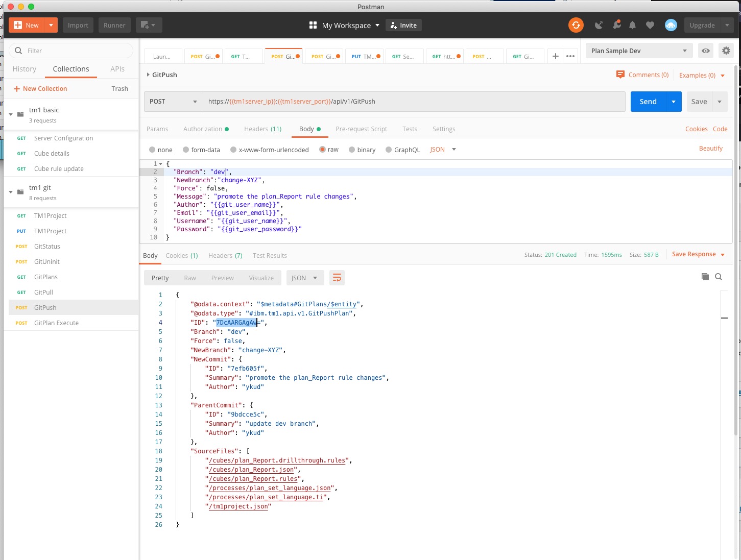Click the Workspace grid icon
The height and width of the screenshot is (560, 741).
(x=313, y=25)
